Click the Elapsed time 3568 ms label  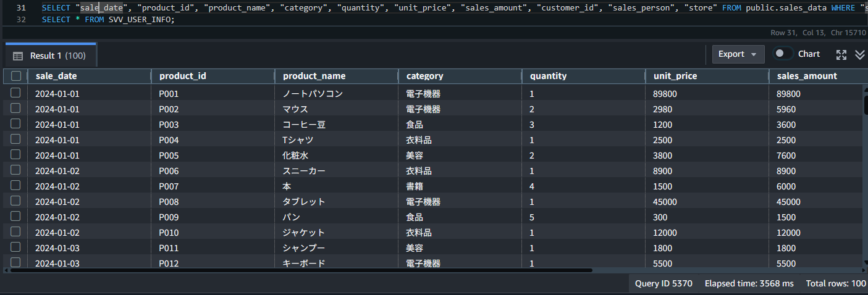pyautogui.click(x=749, y=284)
